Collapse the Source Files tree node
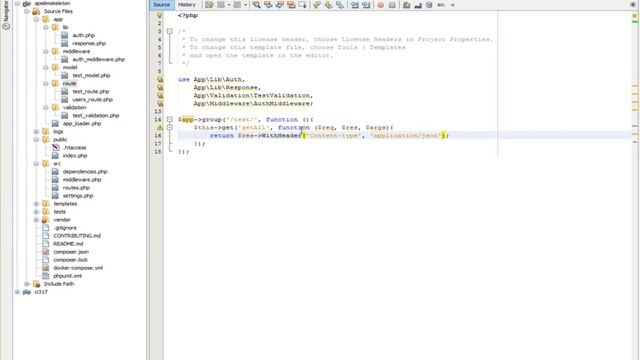This screenshot has height=360, width=640. coord(27,11)
